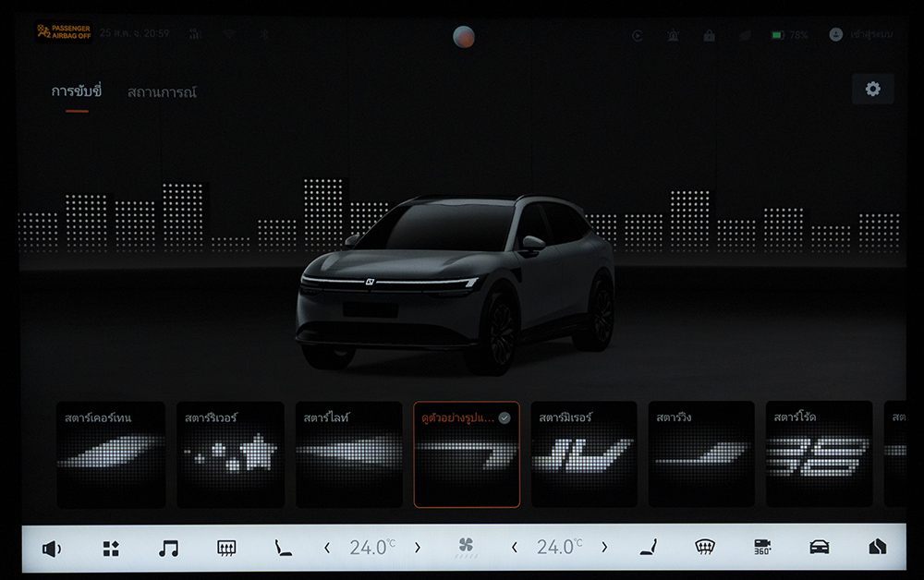Open driver seat settings icon
924x580 pixels.
click(283, 549)
